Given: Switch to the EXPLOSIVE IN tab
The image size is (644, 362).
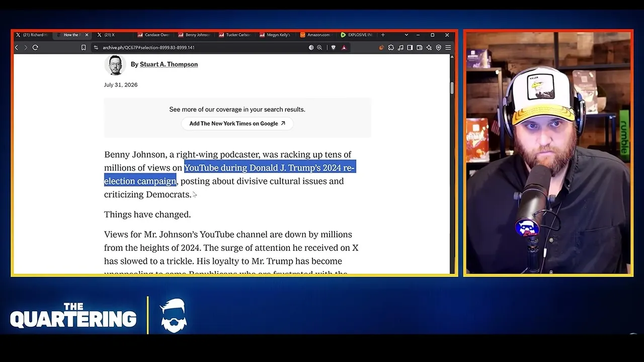Looking at the screenshot, I should pos(357,35).
